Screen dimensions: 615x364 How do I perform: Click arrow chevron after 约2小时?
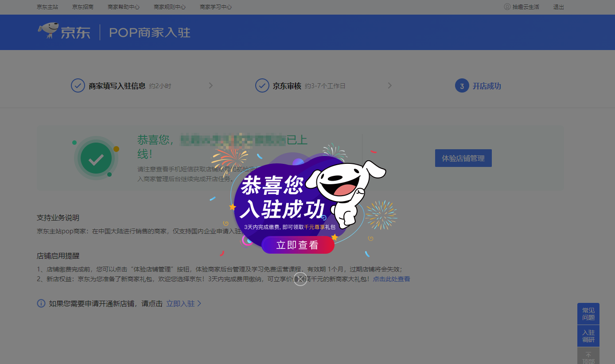click(211, 85)
